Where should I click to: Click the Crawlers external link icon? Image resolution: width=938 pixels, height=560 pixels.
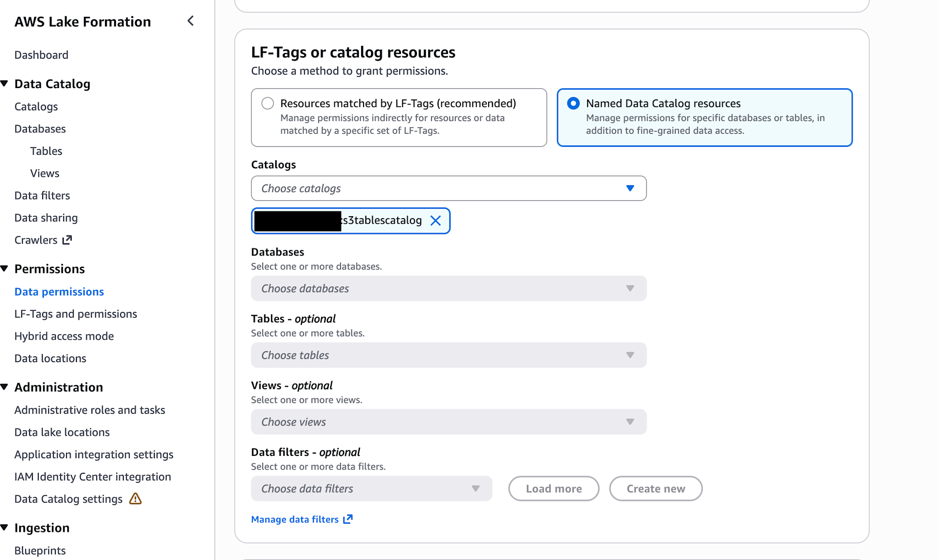tap(68, 240)
